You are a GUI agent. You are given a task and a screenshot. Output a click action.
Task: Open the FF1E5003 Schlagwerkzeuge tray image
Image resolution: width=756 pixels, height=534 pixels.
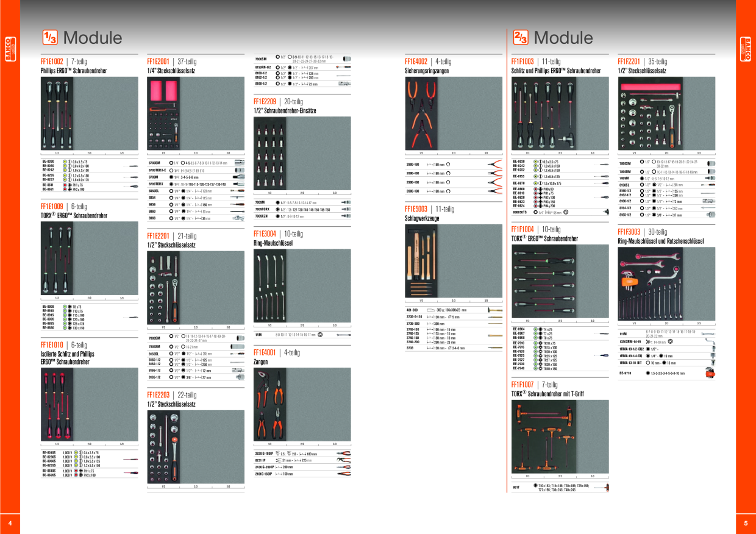454,260
